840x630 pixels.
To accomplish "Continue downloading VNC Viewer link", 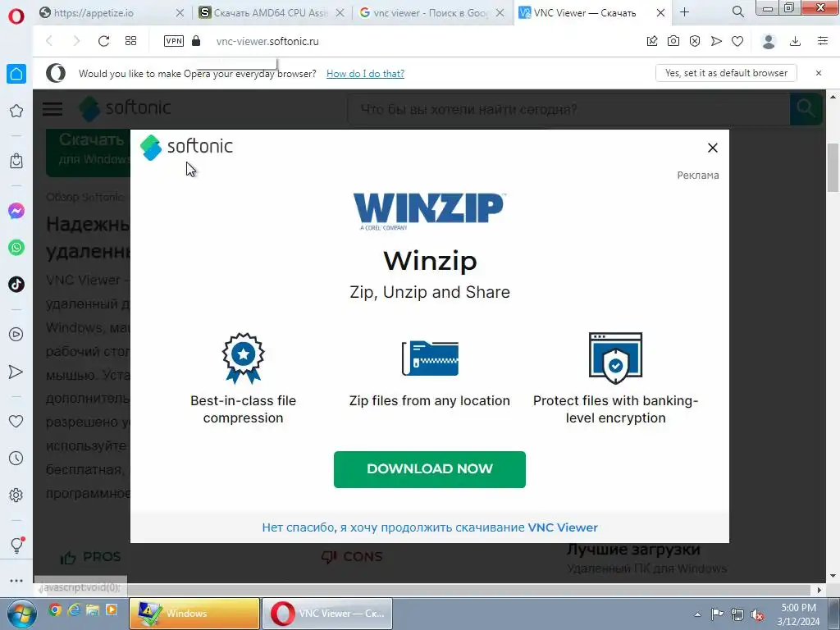I will tap(430, 527).
